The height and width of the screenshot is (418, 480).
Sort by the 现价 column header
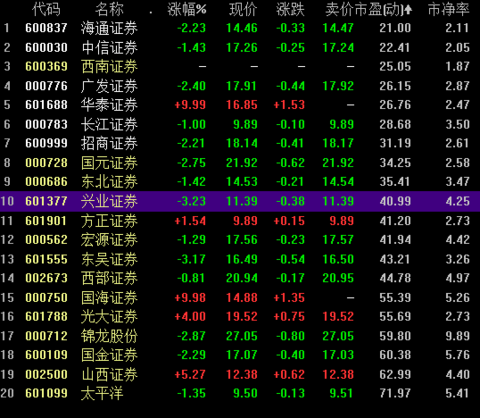243,9
